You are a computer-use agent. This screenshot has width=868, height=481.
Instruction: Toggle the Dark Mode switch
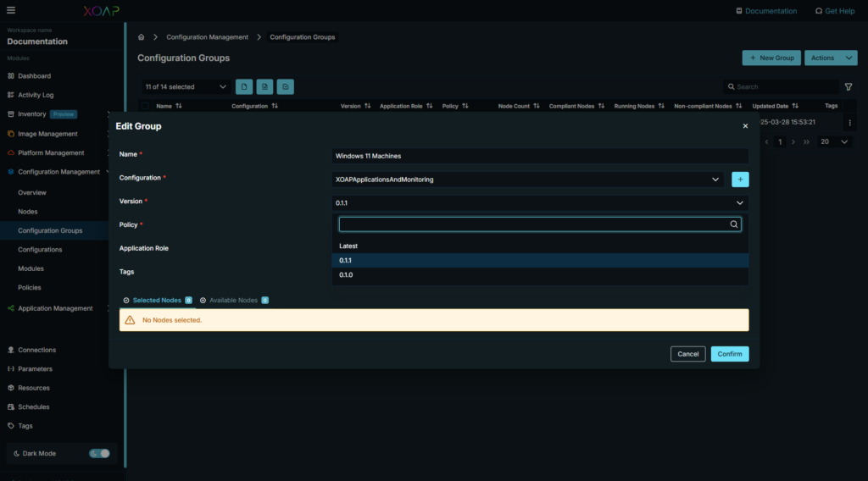point(100,453)
